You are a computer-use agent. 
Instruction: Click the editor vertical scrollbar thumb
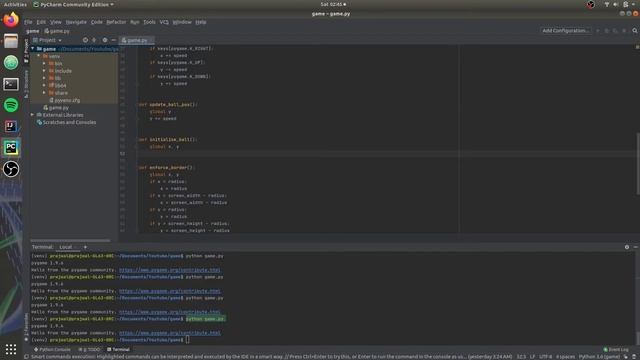click(x=638, y=163)
